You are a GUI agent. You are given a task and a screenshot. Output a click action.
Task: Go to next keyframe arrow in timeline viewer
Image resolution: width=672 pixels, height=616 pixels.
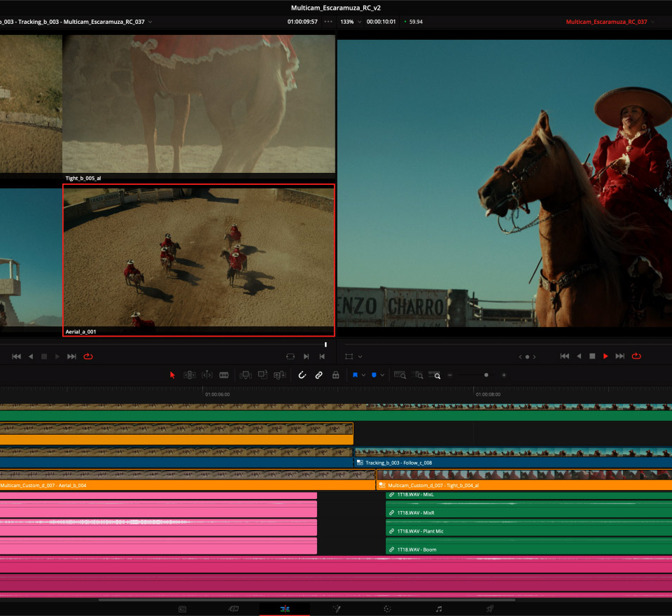coord(534,357)
